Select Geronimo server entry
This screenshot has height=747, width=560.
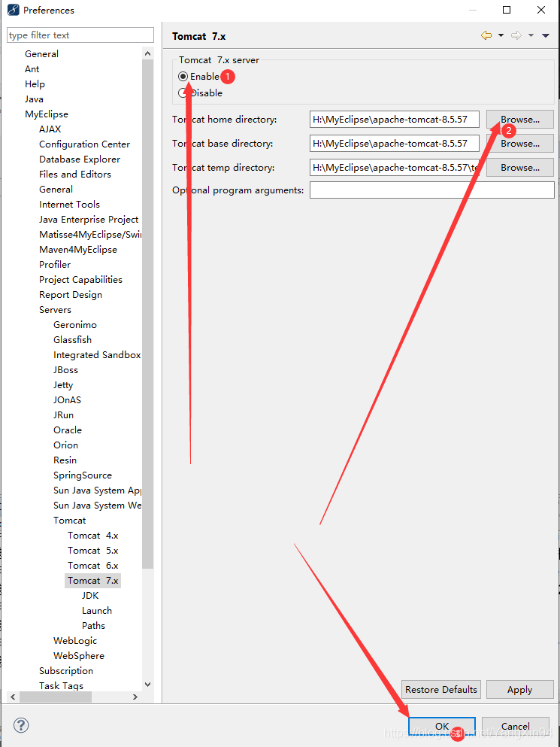tap(74, 325)
